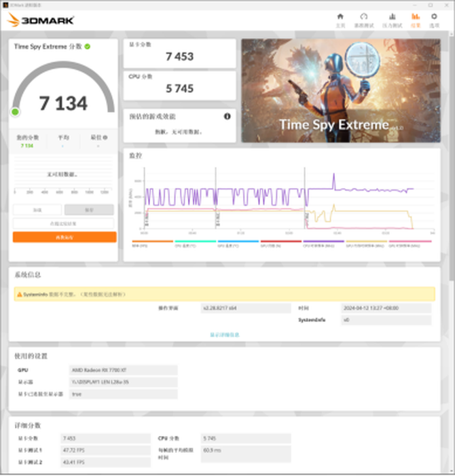Click the 显示详细信息 show details link
Viewport: 455px width, 476px height.
(x=225, y=335)
